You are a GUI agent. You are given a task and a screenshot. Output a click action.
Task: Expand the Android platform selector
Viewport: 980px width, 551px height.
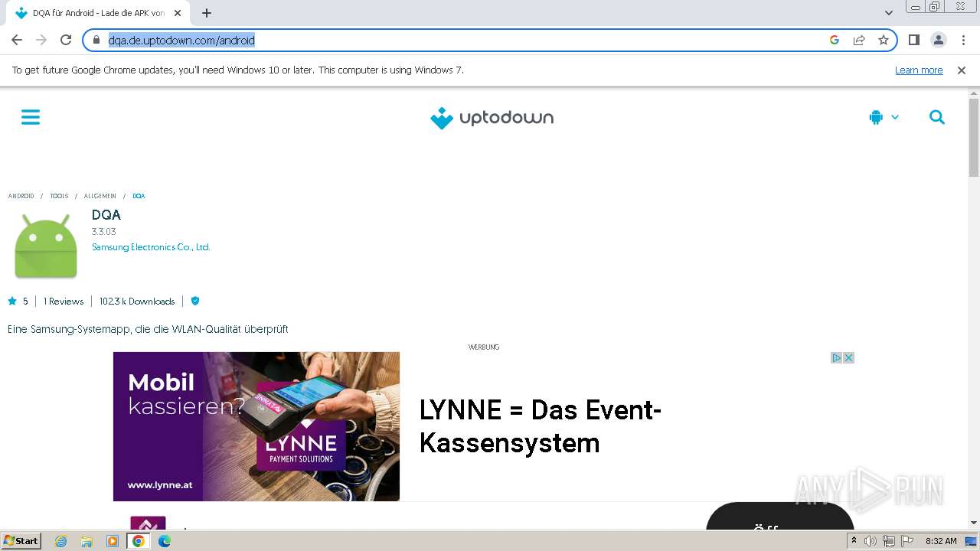click(884, 117)
